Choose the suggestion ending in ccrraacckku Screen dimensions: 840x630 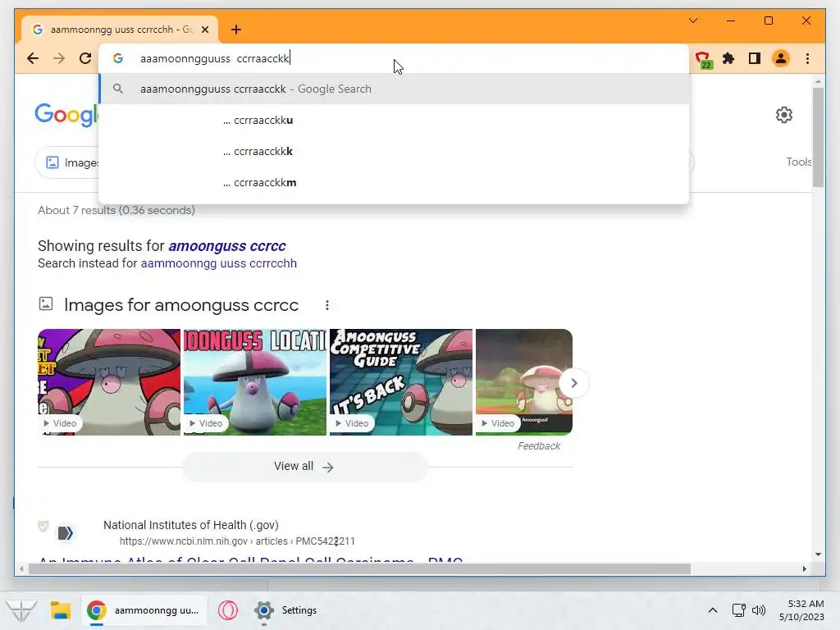pyautogui.click(x=394, y=120)
